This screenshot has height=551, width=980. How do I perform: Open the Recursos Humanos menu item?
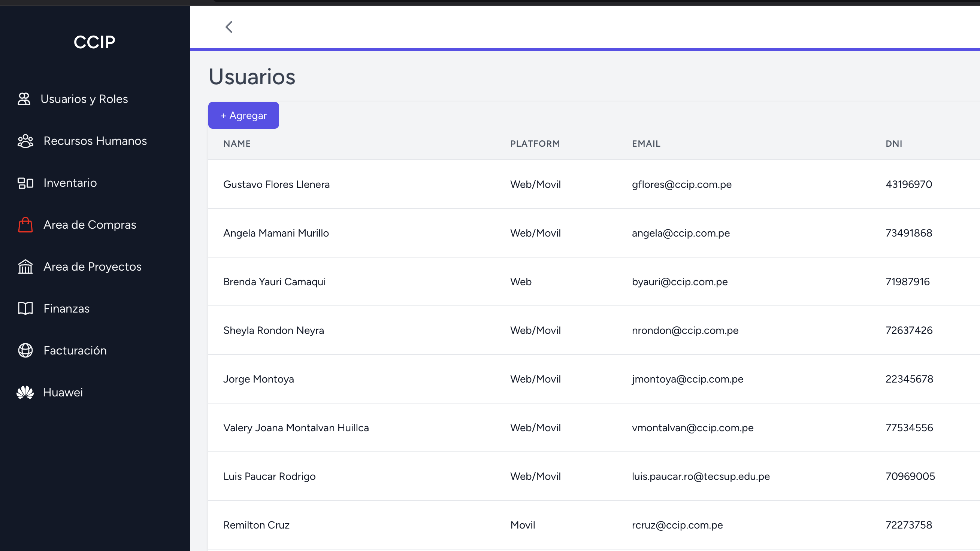(x=95, y=141)
